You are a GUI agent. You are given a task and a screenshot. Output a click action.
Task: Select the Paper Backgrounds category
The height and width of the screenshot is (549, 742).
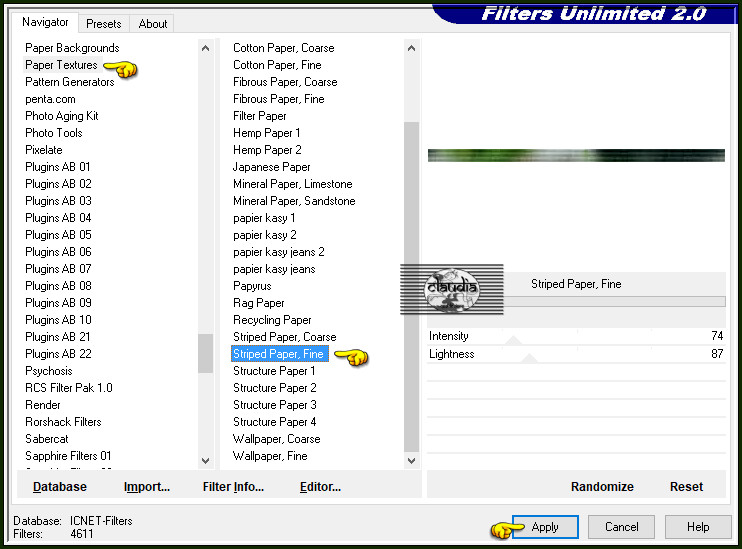72,48
